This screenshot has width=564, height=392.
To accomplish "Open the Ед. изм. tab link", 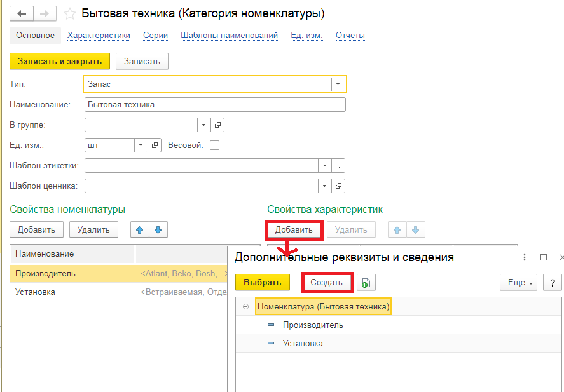I will point(307,36).
